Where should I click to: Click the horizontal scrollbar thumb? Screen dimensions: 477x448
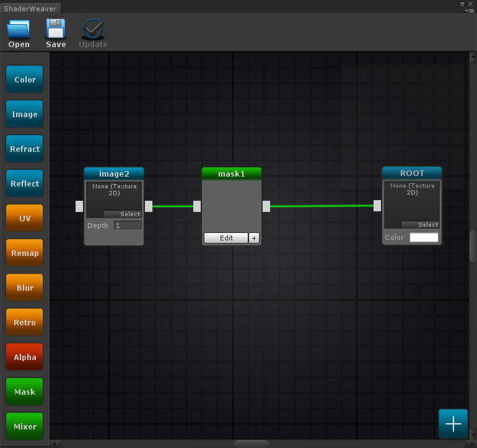252,444
